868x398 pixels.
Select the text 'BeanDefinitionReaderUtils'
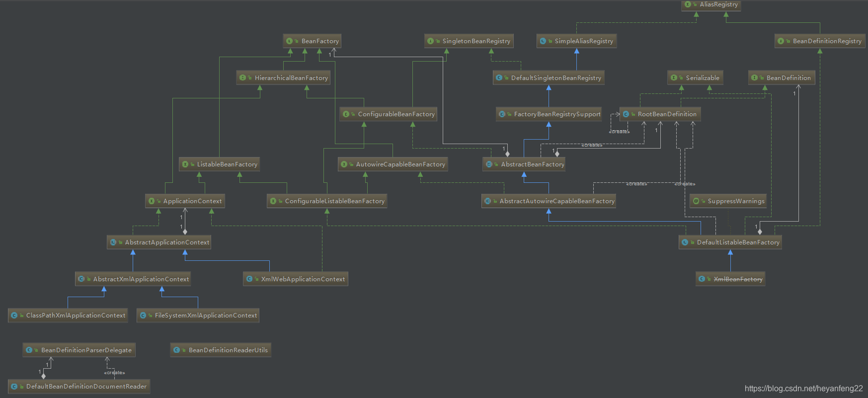coord(228,350)
